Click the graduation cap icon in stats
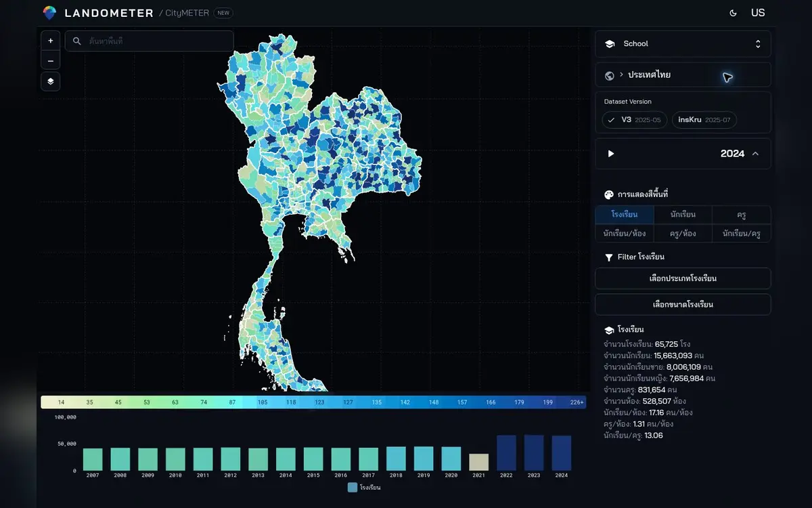Screen dimensions: 812x508 point(609,330)
